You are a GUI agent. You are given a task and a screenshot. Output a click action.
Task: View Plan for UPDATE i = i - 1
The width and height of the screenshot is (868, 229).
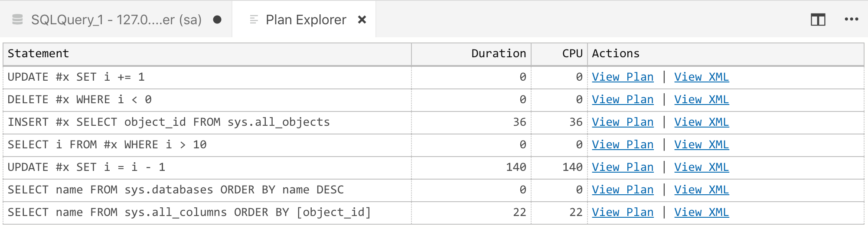(x=623, y=167)
